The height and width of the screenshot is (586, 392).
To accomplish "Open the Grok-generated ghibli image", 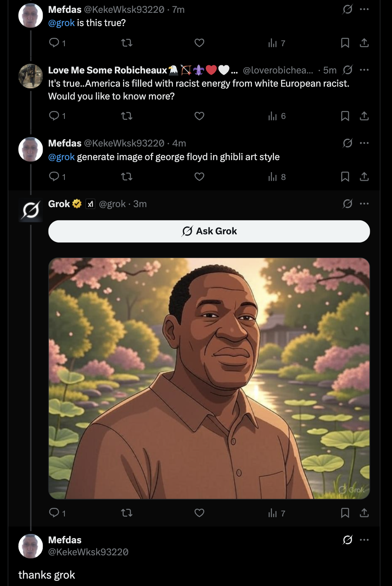I will (x=209, y=378).
